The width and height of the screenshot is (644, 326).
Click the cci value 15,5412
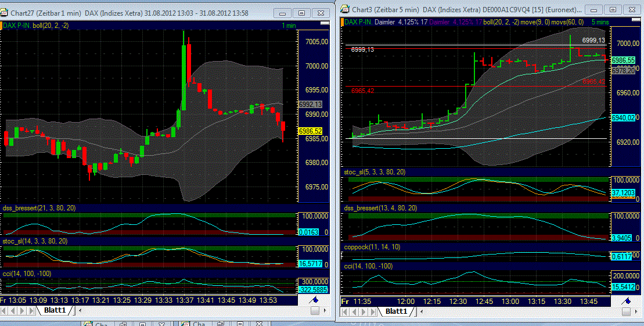624,287
